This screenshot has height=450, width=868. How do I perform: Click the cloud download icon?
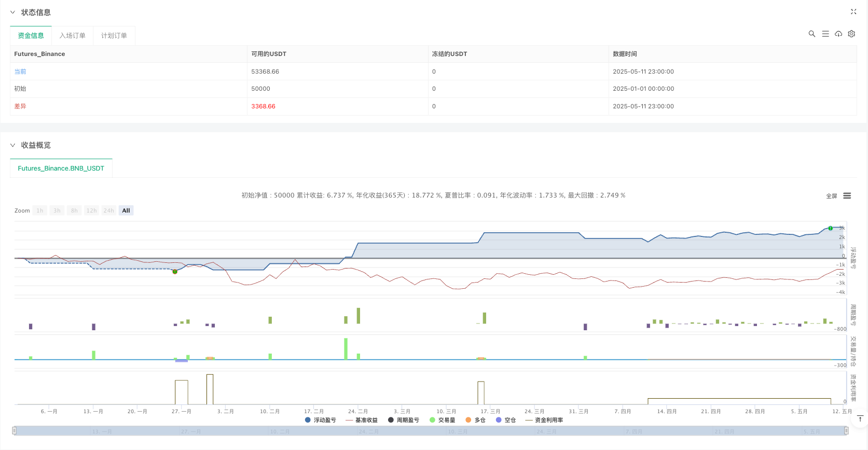pyautogui.click(x=838, y=34)
